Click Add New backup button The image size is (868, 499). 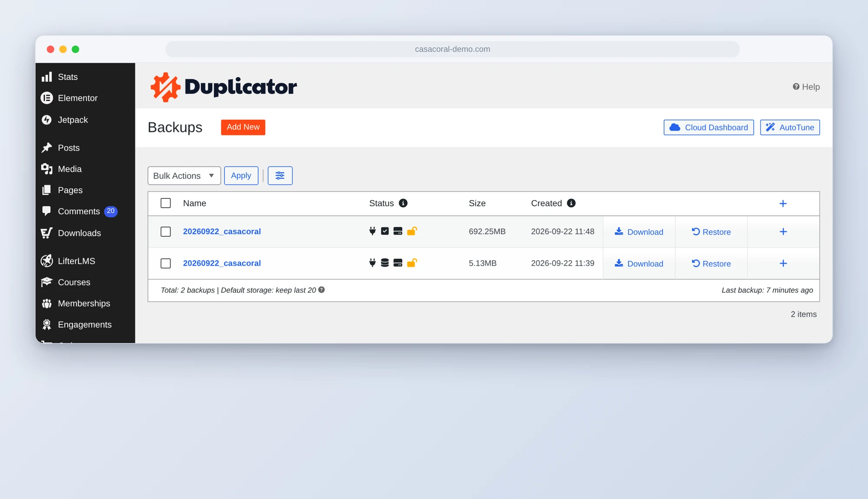[x=243, y=127]
